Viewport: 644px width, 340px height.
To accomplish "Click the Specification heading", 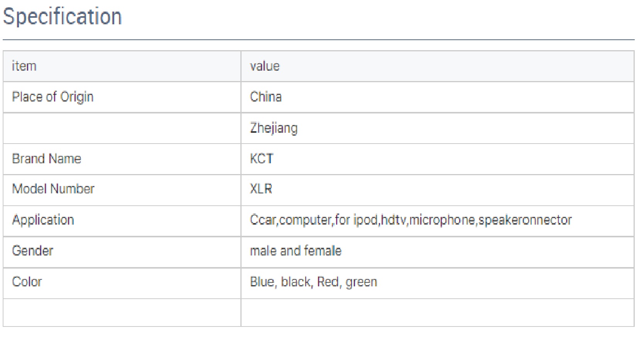I will tap(62, 17).
